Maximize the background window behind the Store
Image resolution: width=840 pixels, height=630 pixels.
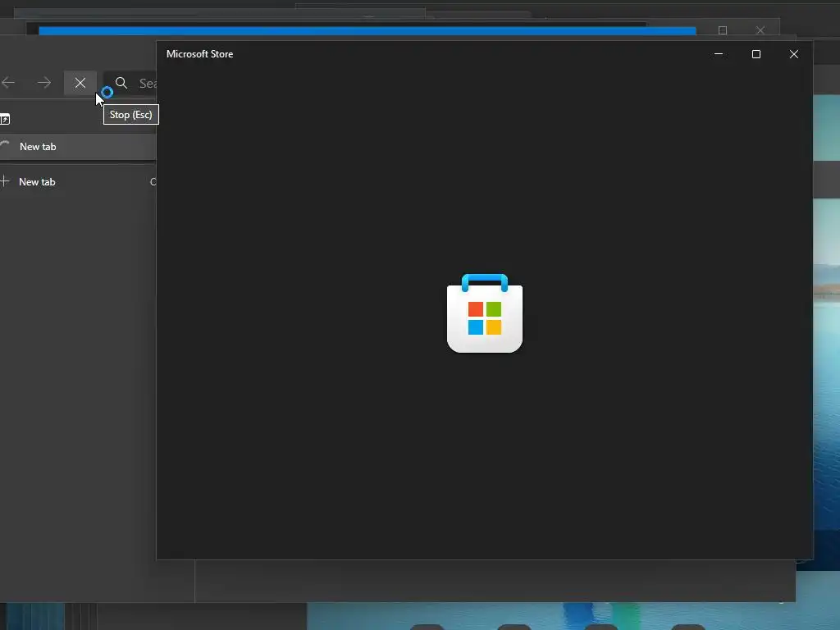pyautogui.click(x=723, y=30)
